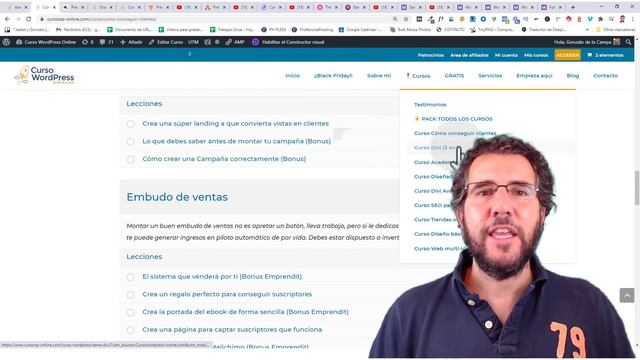Open the Añadir admin bar dropdown
This screenshot has width=640, height=360.
[x=131, y=42]
